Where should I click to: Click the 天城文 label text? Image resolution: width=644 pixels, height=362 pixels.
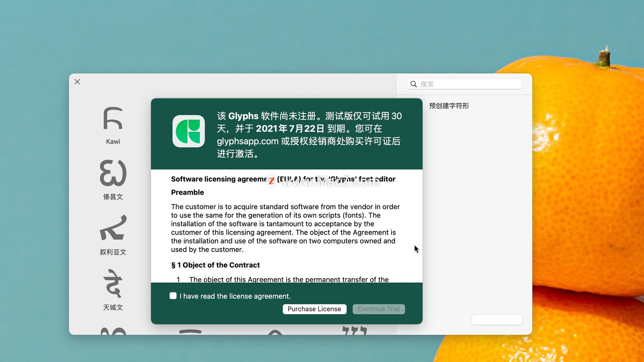(x=113, y=307)
